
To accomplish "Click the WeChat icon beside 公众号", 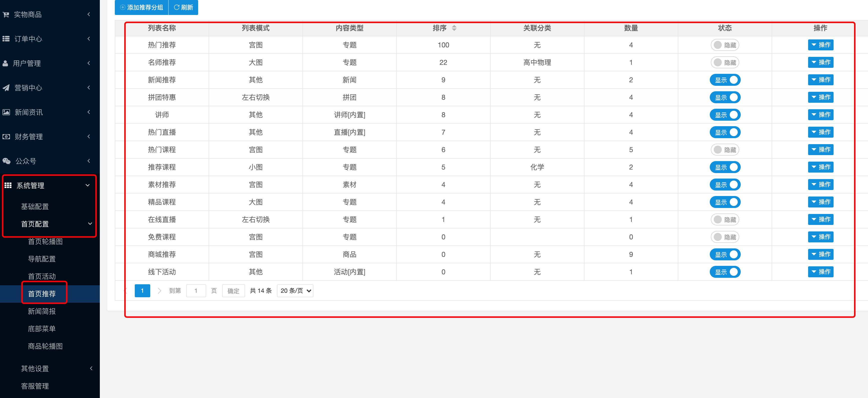I will coord(6,161).
